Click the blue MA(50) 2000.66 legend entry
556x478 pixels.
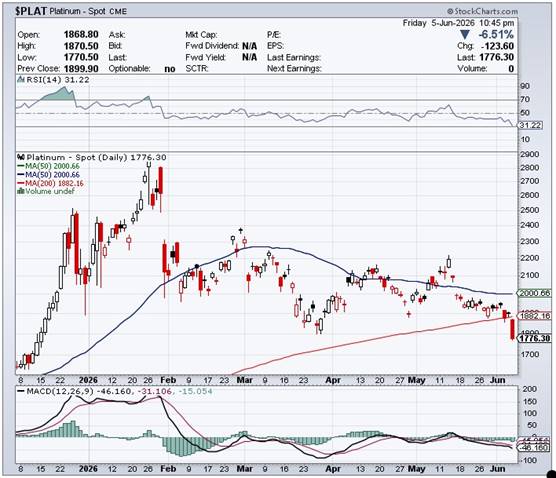[x=49, y=174]
